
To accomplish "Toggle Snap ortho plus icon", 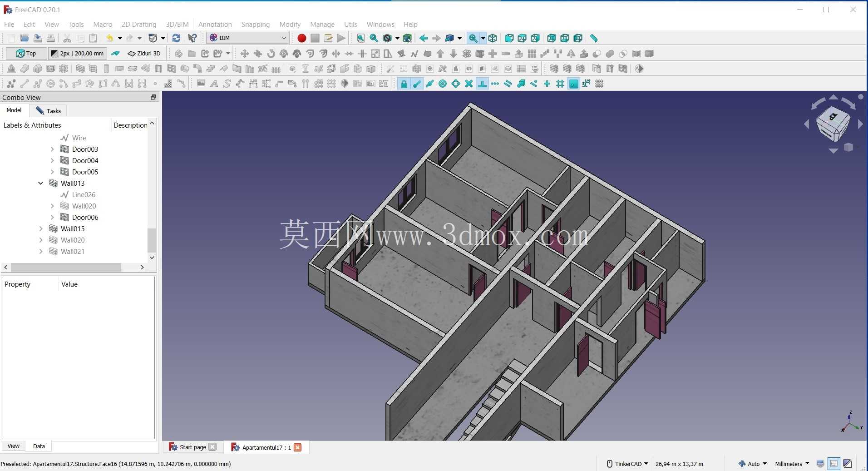I will pyautogui.click(x=547, y=84).
